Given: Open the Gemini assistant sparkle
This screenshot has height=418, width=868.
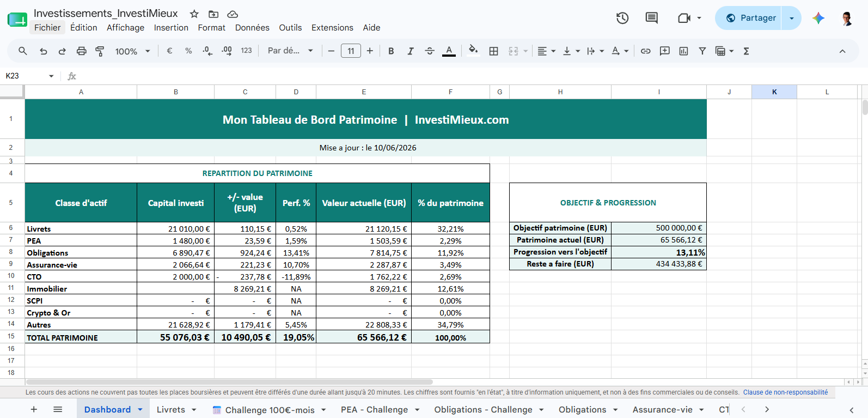Looking at the screenshot, I should click(x=818, y=18).
